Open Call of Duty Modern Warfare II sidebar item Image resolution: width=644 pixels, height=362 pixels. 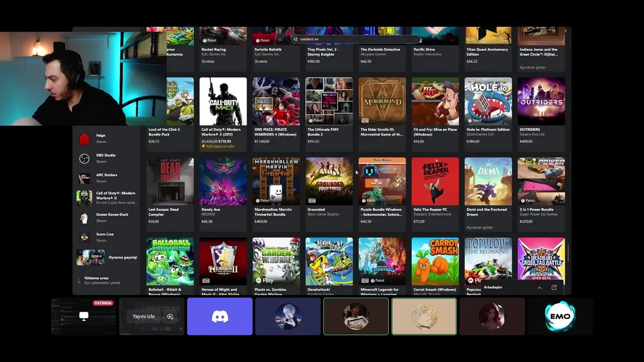pyautogui.click(x=107, y=198)
